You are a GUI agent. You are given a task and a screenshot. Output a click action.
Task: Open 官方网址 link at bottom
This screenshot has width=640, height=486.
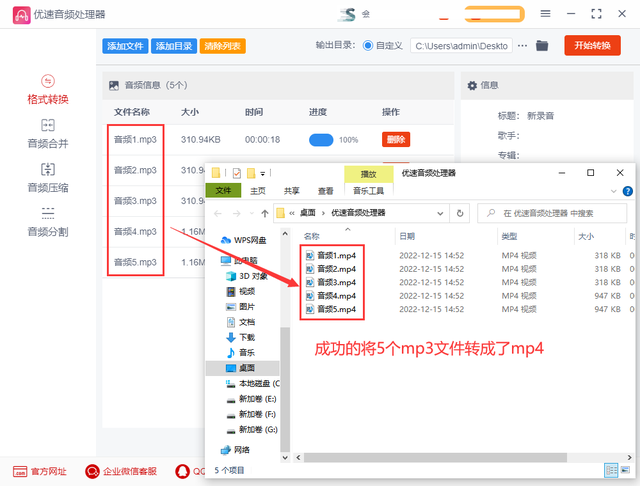coord(40,471)
